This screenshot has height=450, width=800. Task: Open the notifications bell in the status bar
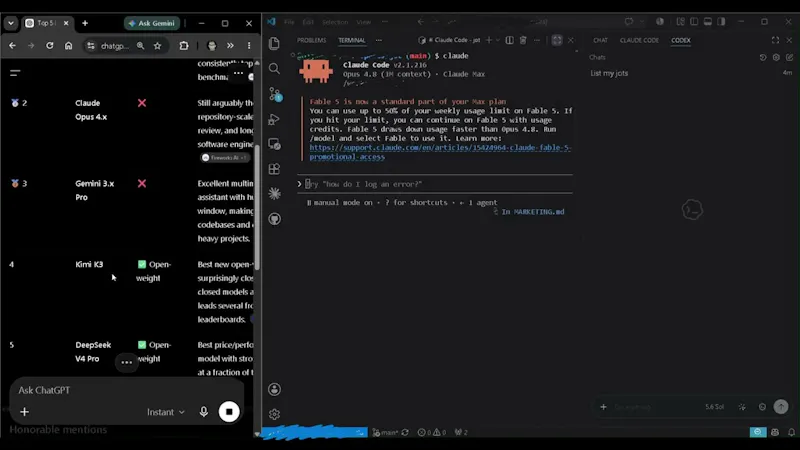tap(791, 432)
